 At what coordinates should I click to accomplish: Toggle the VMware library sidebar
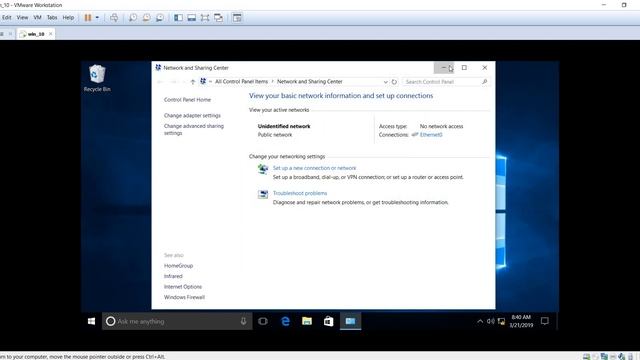tap(178, 18)
